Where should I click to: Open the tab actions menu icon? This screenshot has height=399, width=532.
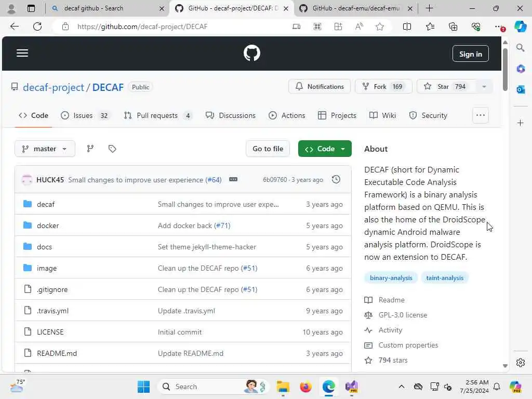(31, 8)
